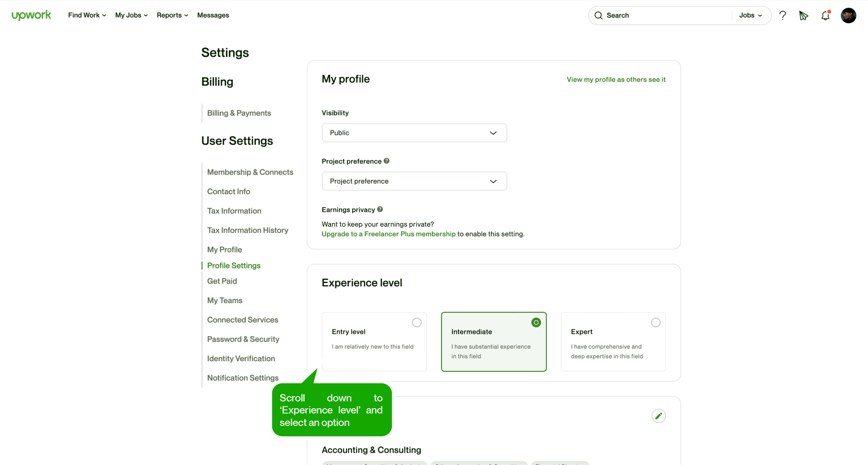Image resolution: width=868 pixels, height=465 pixels.
Task: Open the user avatar menu
Action: pos(848,15)
